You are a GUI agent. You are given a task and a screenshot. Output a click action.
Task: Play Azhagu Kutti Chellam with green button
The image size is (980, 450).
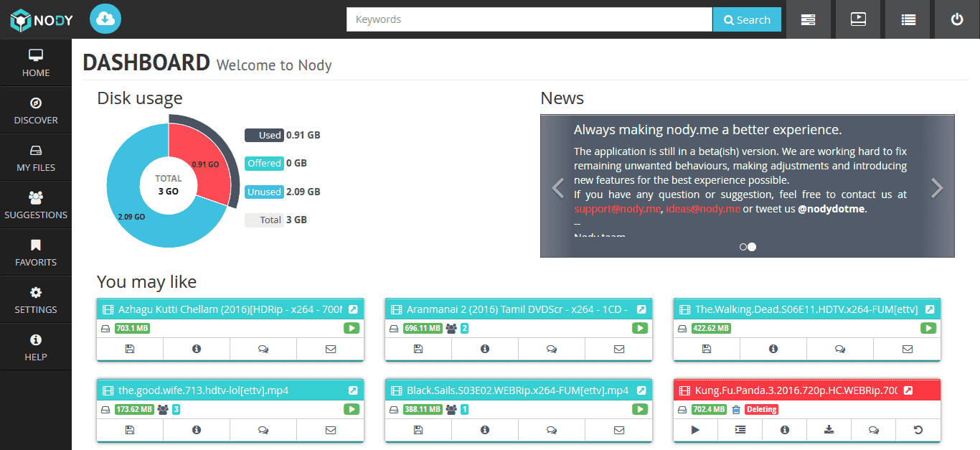pyautogui.click(x=352, y=328)
